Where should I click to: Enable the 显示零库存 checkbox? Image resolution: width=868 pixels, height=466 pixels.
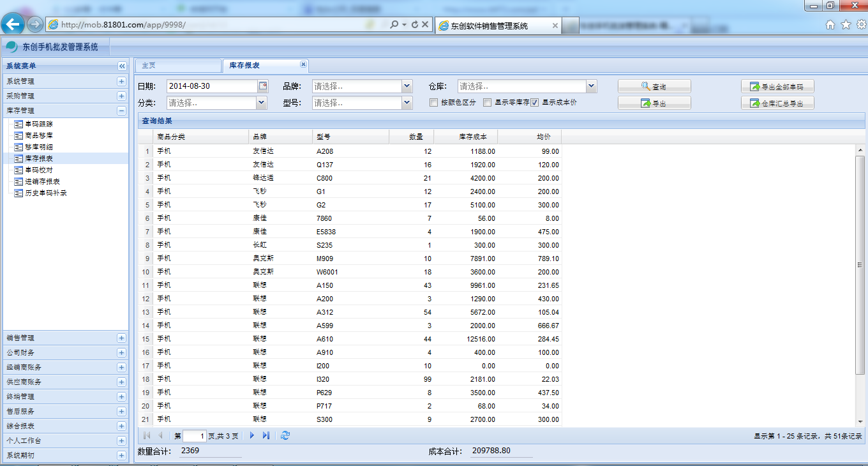tap(487, 102)
